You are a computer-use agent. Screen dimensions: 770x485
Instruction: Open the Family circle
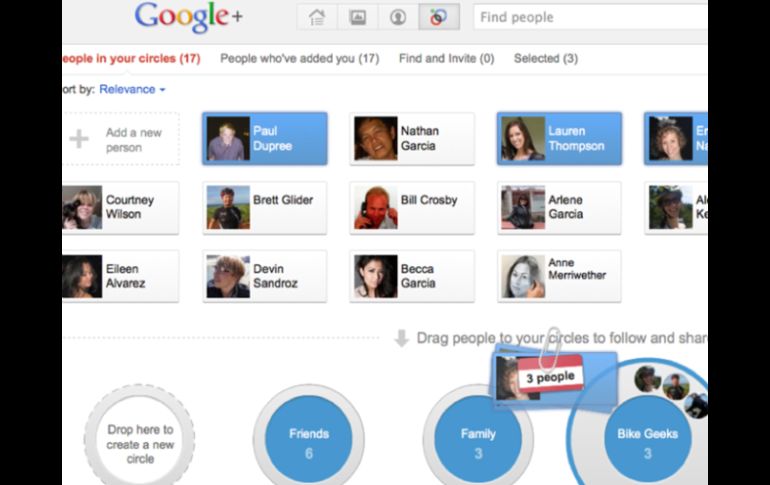click(477, 441)
